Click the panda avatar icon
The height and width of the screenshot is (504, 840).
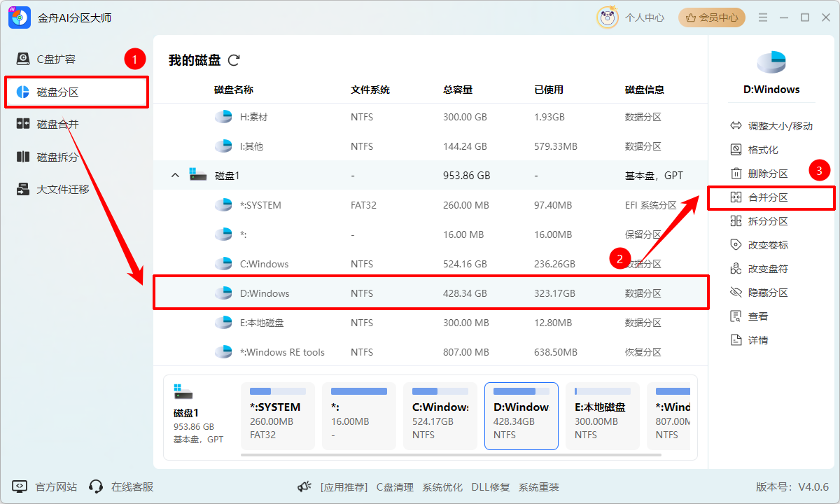click(x=607, y=17)
